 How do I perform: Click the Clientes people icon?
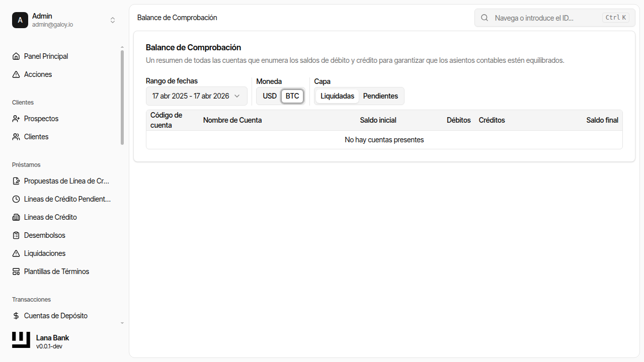(x=16, y=137)
